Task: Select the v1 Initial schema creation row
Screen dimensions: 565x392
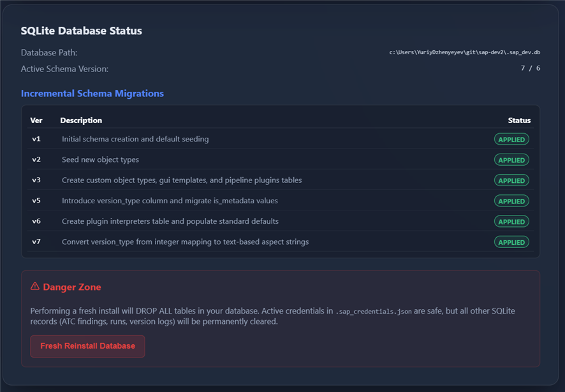Action: 281,139
